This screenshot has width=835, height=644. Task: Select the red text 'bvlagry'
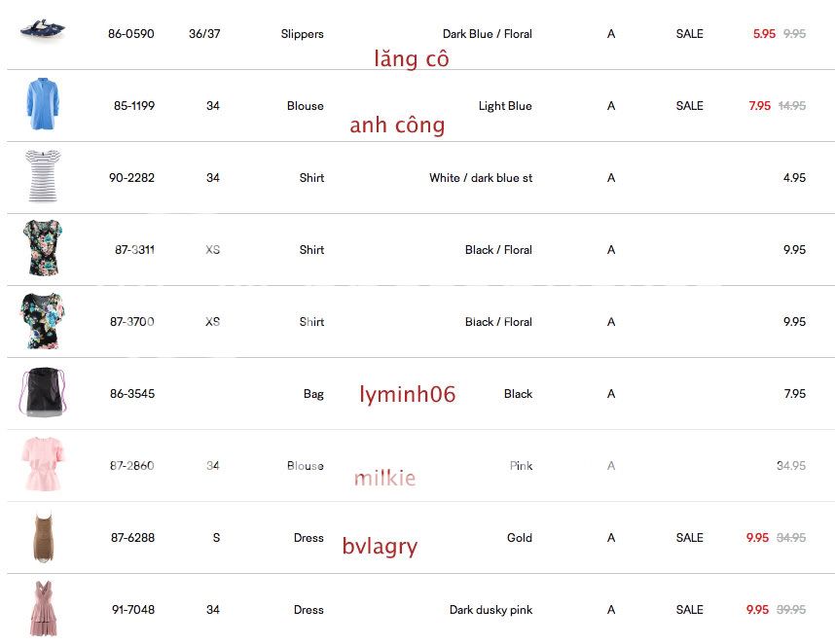click(380, 547)
